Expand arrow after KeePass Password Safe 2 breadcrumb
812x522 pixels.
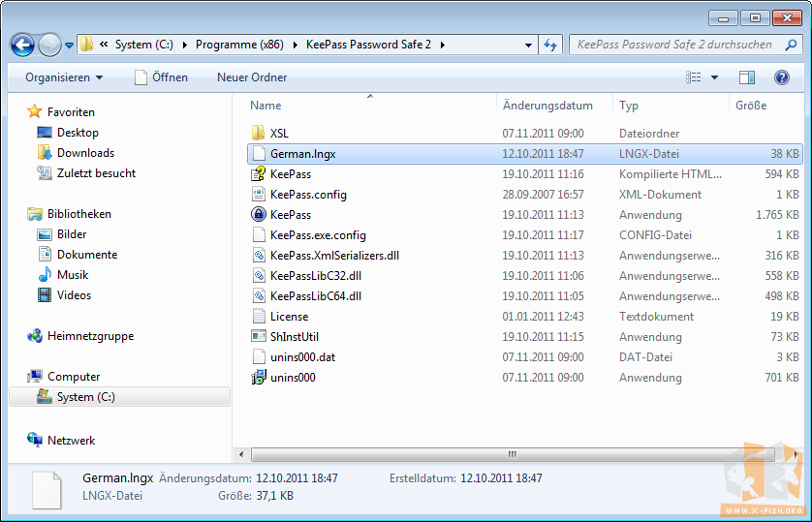442,45
